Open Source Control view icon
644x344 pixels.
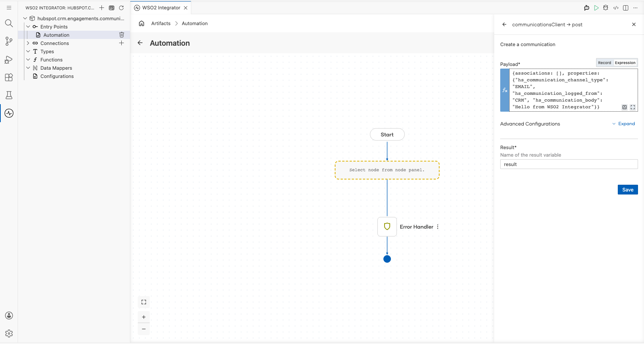click(x=9, y=41)
